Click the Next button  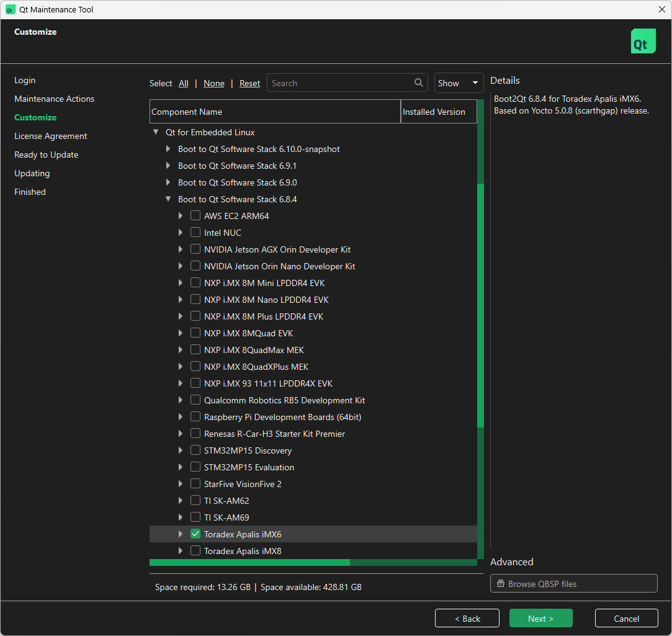[540, 618]
